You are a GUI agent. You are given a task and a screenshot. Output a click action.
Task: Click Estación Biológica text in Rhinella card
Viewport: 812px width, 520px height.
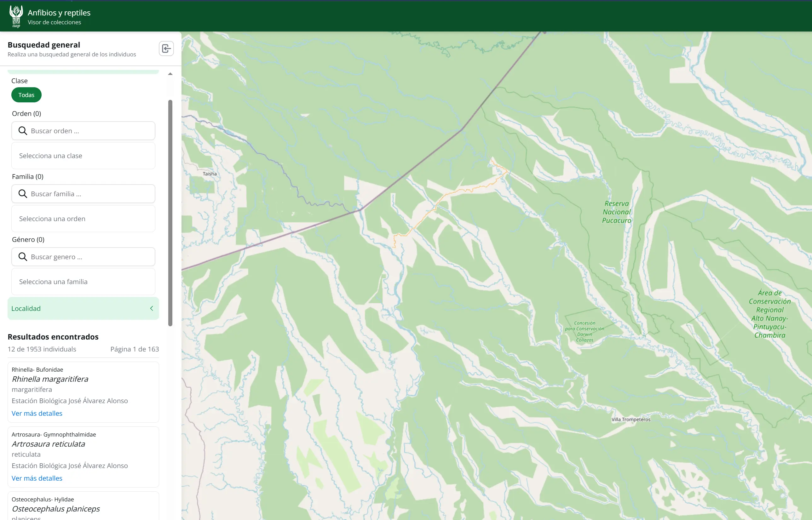(70, 400)
